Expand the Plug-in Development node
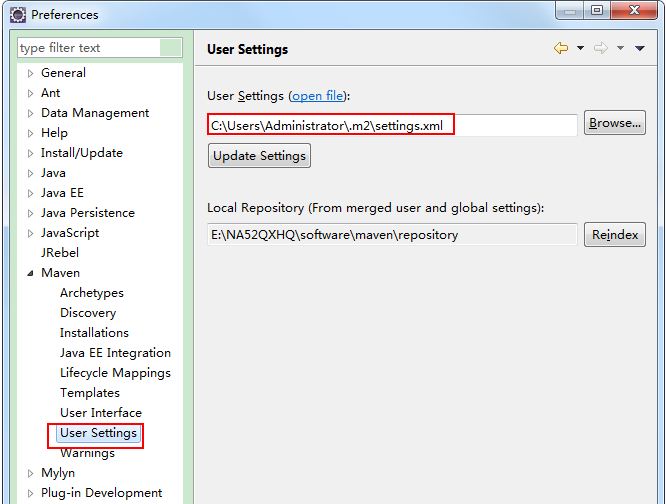666x504 pixels. point(30,493)
